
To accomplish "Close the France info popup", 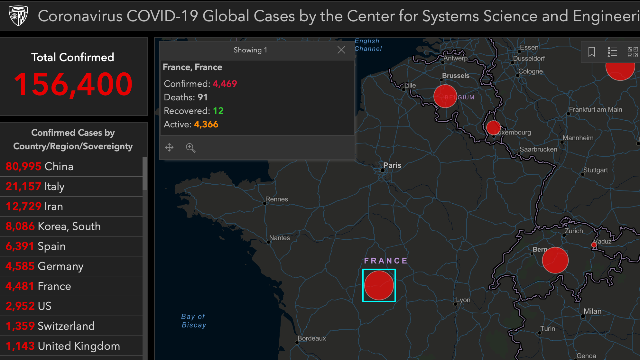I will click(341, 50).
